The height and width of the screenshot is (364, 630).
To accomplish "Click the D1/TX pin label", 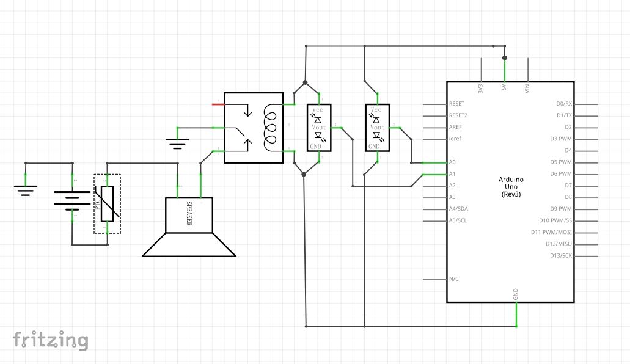I will click(x=564, y=115).
